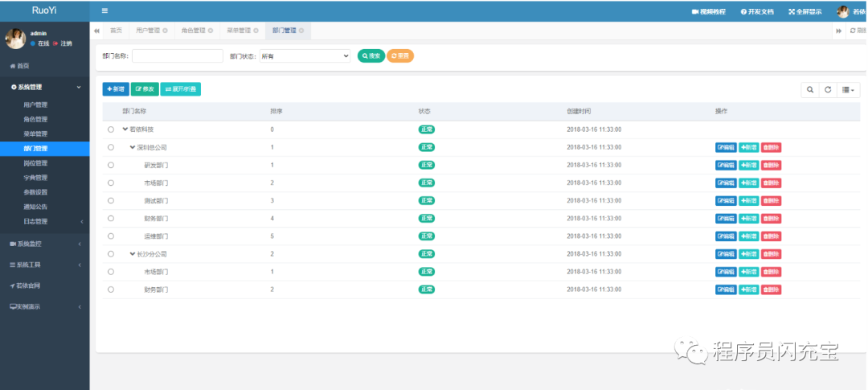Edit 市场部门 under 深圳总公司

[x=726, y=183]
